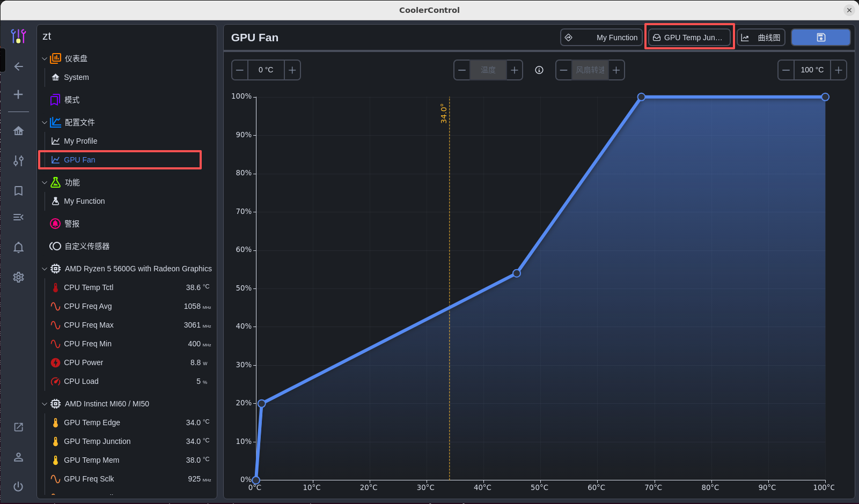Image resolution: width=859 pixels, height=504 pixels.
Task: Click the 自定义传感器 custom sensors icon
Action: (x=55, y=246)
